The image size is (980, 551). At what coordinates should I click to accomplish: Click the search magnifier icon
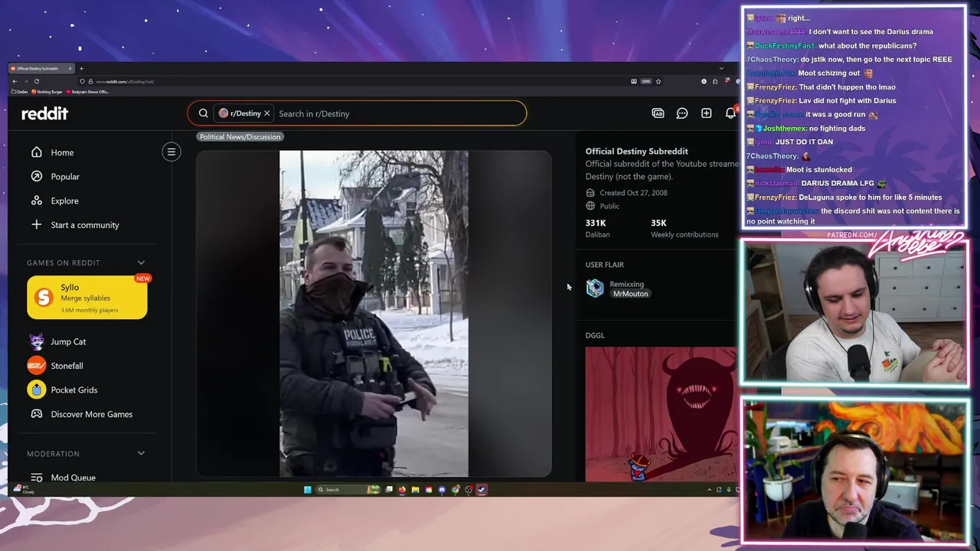[203, 113]
